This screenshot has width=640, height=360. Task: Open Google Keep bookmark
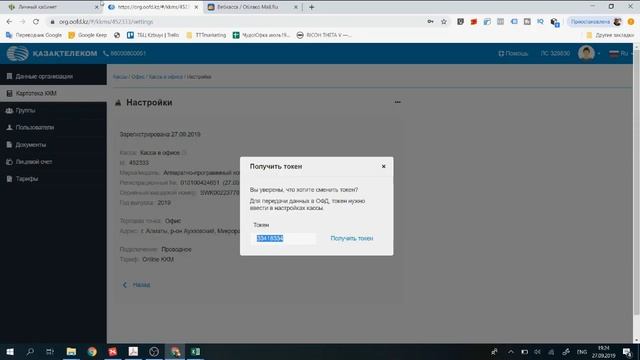pos(88,35)
